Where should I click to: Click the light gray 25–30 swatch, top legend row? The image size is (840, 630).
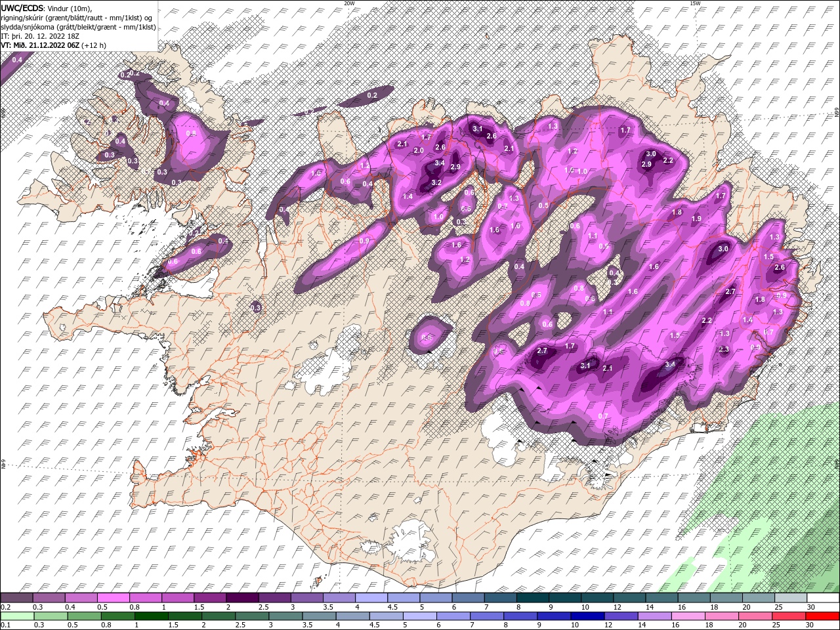tap(791, 598)
